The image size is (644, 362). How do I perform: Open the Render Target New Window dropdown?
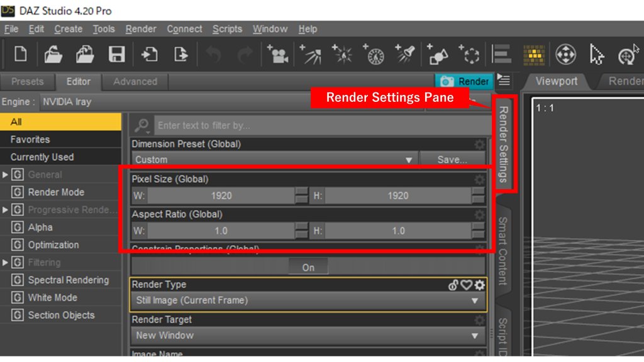click(x=308, y=336)
